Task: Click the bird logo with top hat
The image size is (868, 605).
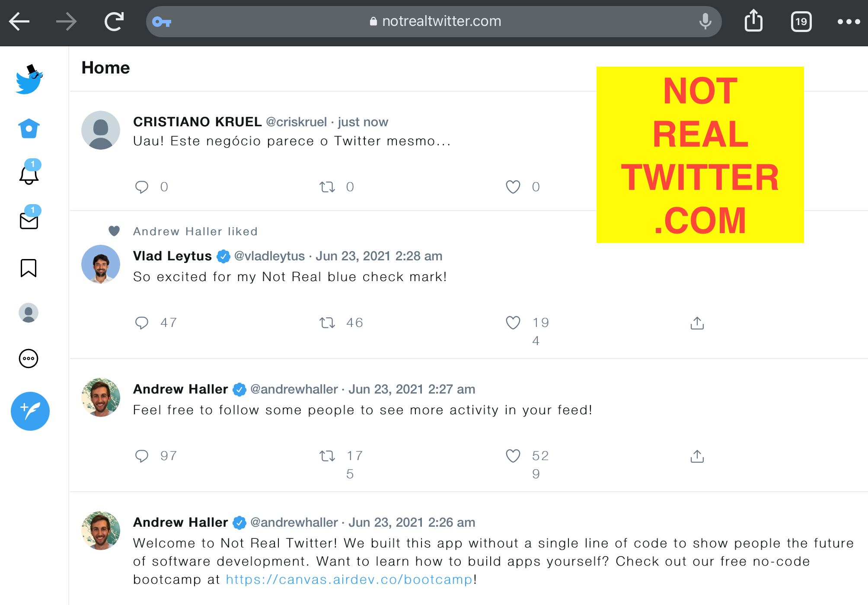Action: (x=29, y=80)
